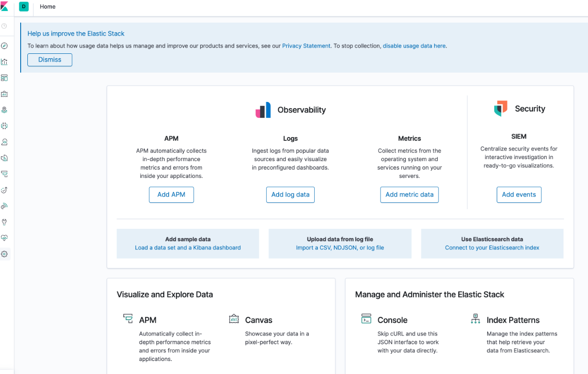Open SIEM icon in sidebar

coord(4,206)
